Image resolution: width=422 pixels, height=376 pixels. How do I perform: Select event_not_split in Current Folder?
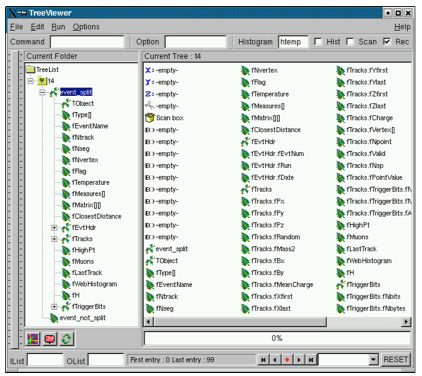click(78, 318)
